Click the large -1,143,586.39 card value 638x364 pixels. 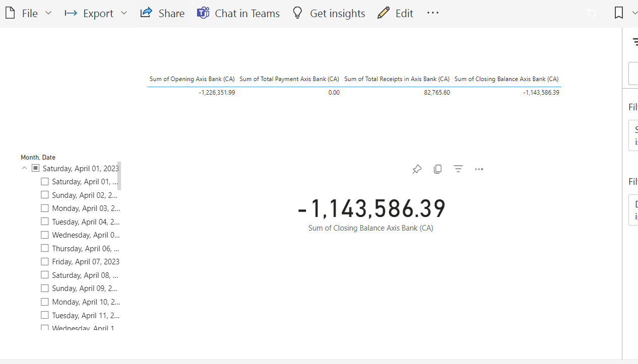371,209
